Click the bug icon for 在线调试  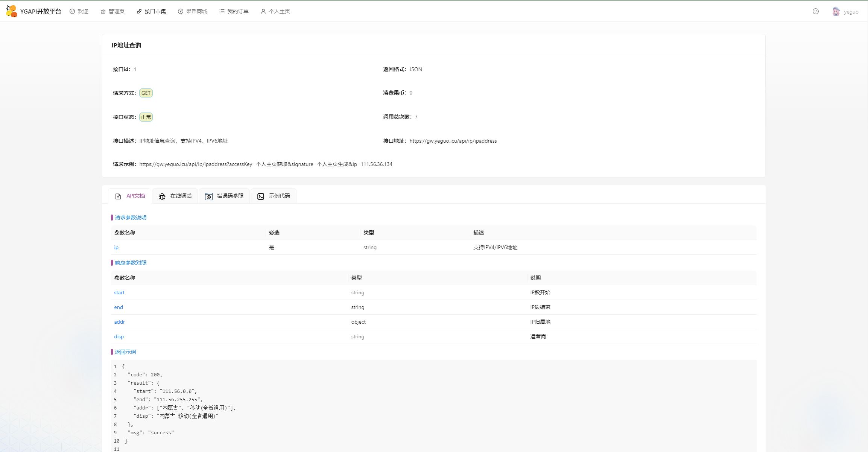pos(162,196)
